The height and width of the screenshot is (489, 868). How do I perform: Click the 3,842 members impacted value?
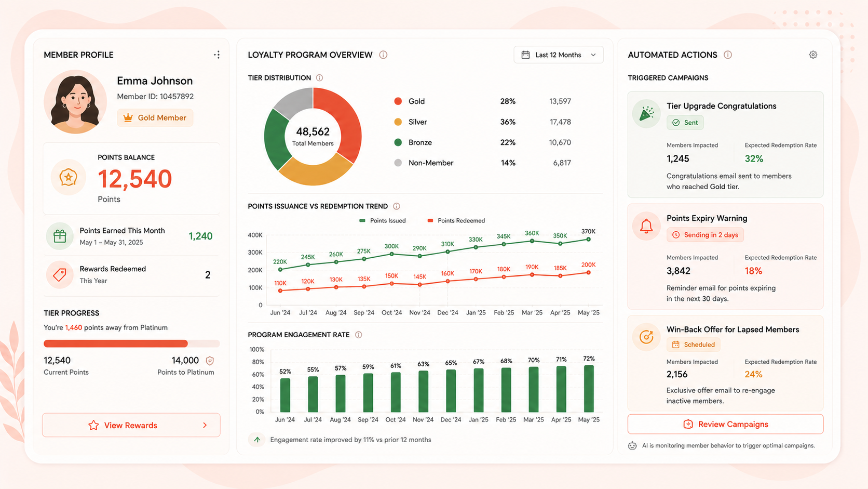tap(679, 271)
